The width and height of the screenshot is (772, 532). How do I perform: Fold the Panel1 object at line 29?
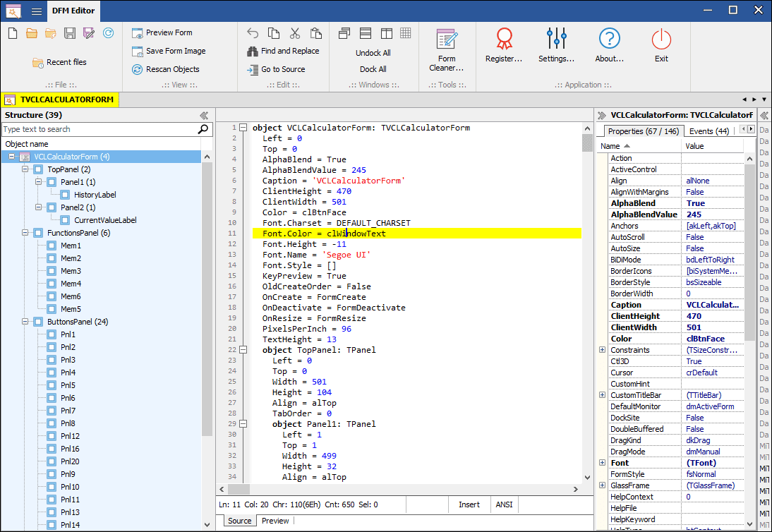[x=243, y=424]
